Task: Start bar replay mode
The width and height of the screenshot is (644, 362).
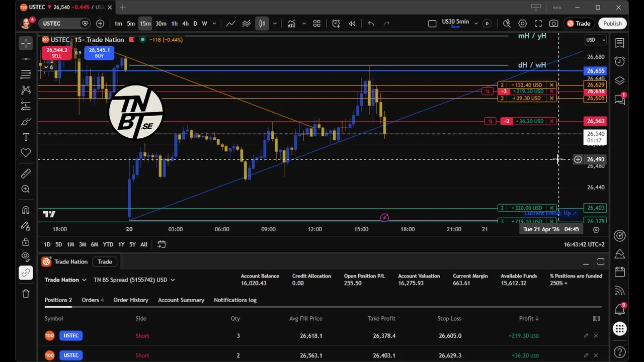Action: click(x=352, y=24)
